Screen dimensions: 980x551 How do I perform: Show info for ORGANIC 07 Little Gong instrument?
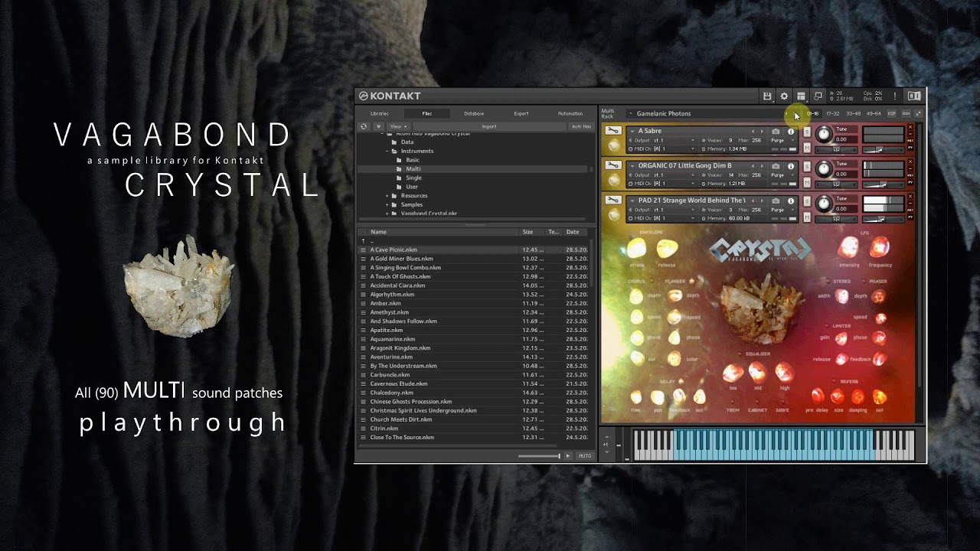(791, 166)
